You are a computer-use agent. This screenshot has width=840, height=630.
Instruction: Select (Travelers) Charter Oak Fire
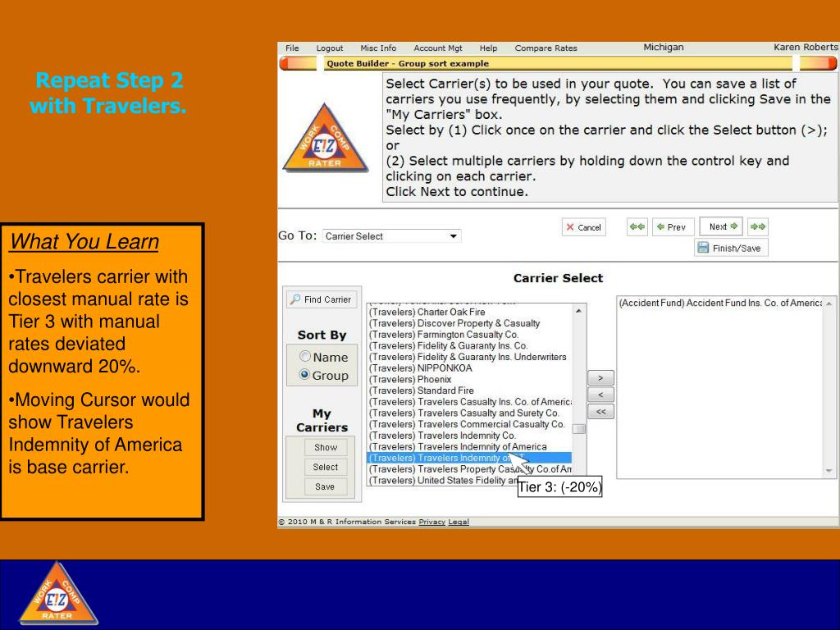[469, 312]
